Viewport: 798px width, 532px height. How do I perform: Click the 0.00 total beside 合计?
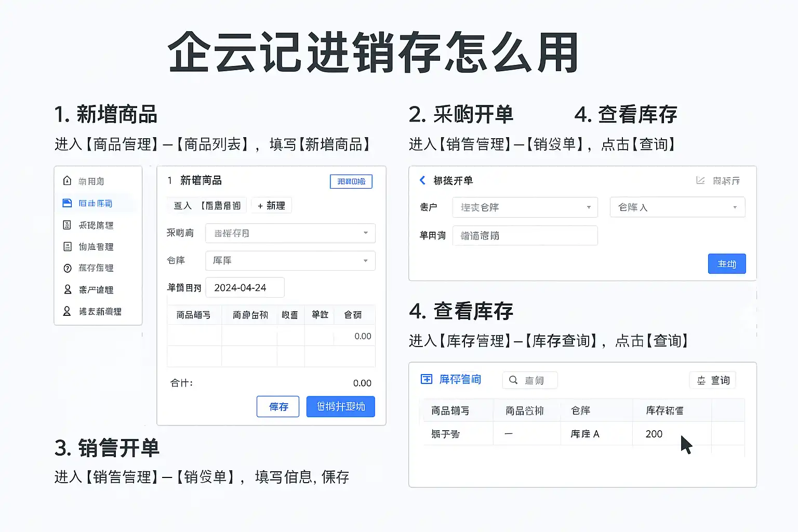pyautogui.click(x=362, y=383)
